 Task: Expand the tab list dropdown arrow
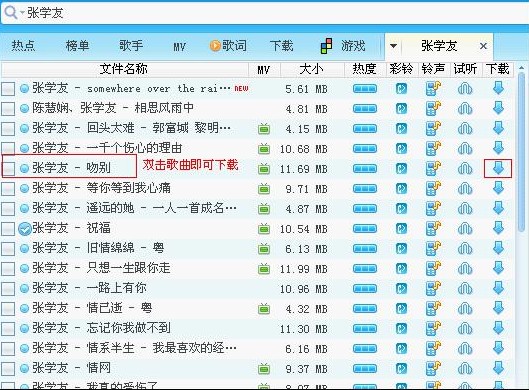click(x=393, y=46)
